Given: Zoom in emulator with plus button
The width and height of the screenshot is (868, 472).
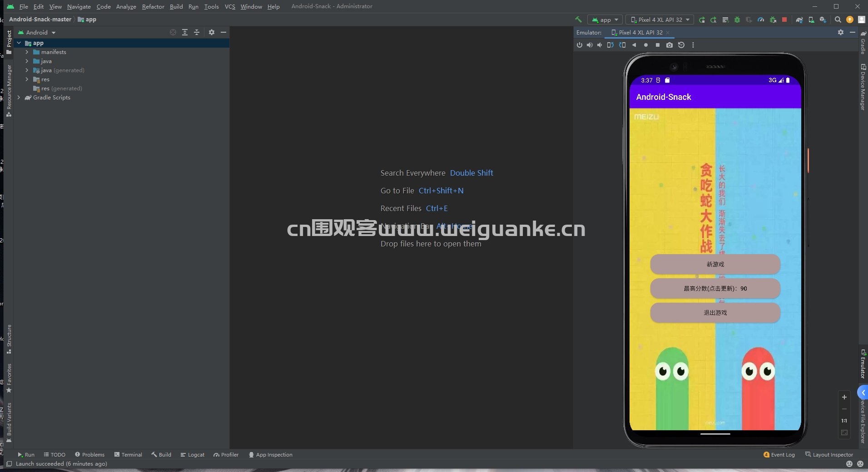Looking at the screenshot, I should point(844,397).
